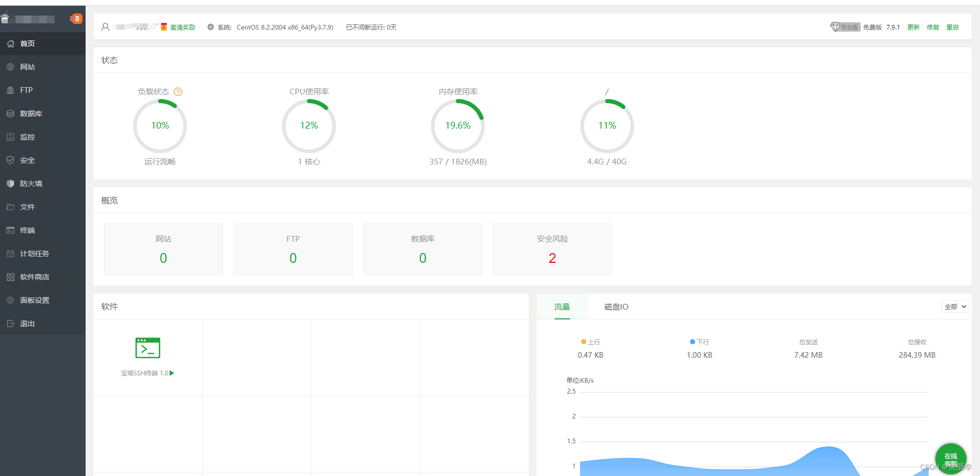
Task: Click 退出 in the sidebar
Action: [43, 324]
